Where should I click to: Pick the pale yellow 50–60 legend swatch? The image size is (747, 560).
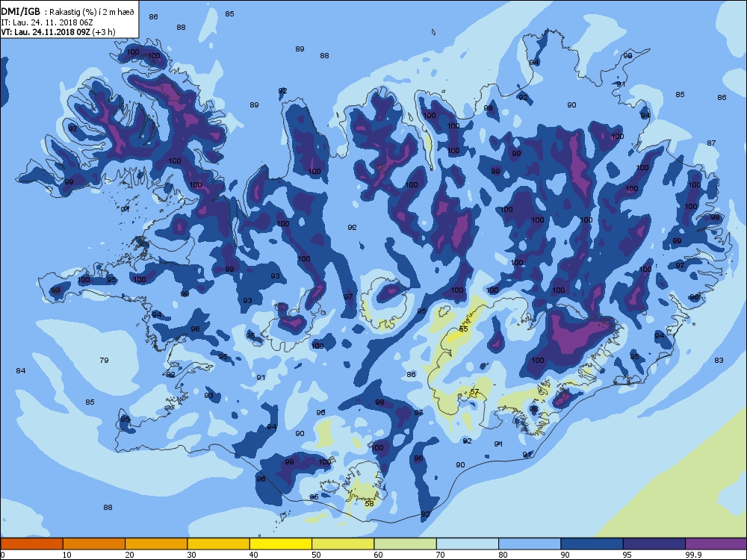(x=343, y=544)
